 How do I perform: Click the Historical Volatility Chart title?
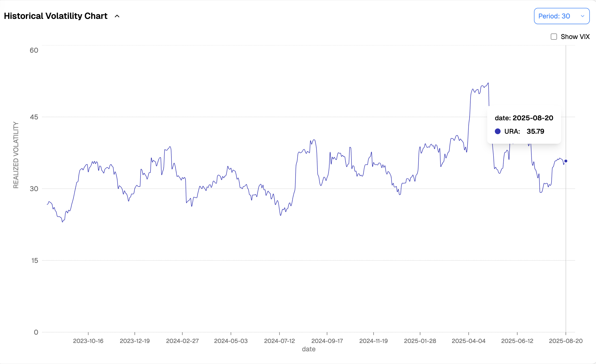(x=56, y=16)
